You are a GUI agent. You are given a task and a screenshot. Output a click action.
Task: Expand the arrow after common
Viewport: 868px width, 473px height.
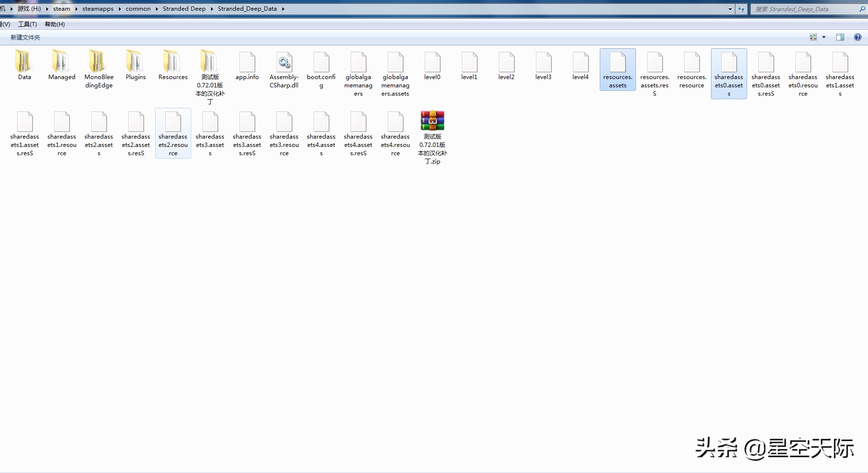click(157, 9)
